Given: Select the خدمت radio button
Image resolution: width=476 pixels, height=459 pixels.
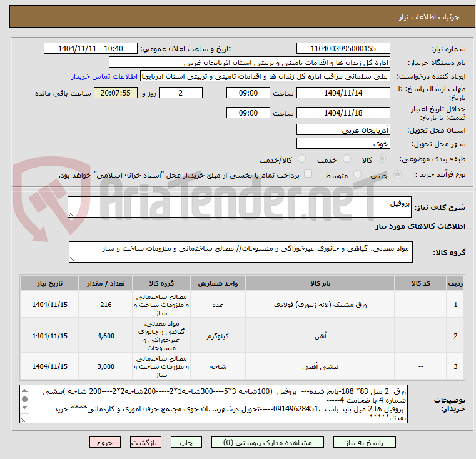Looking at the screenshot, I should click(x=347, y=158).
